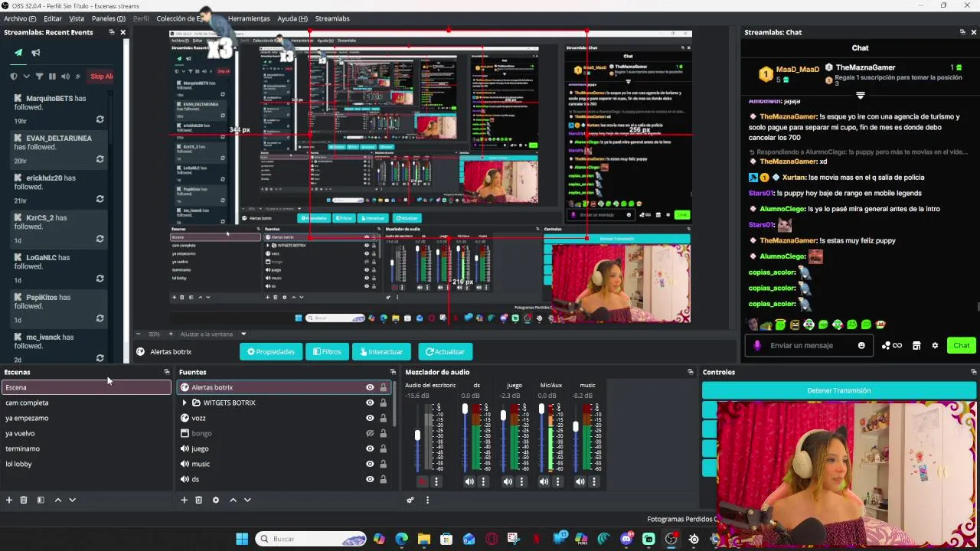
Task: Expand chevron next to shield in Recent Events
Action: 27,77
